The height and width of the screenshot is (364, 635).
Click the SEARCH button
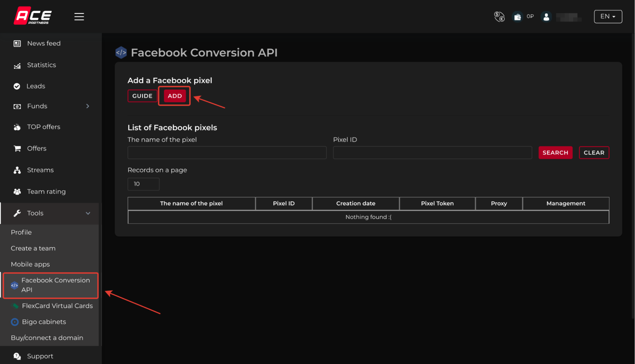point(555,153)
